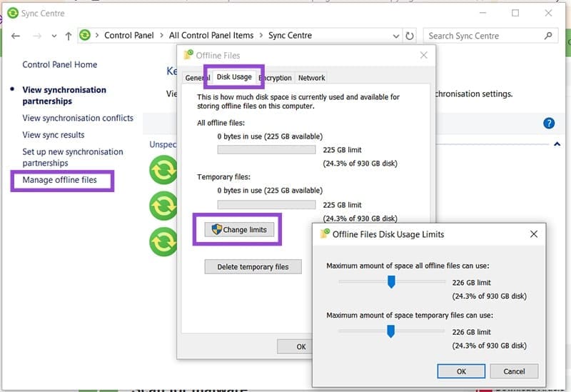The width and height of the screenshot is (571, 392).
Task: Click the temporary files space slider
Action: pyautogui.click(x=390, y=331)
